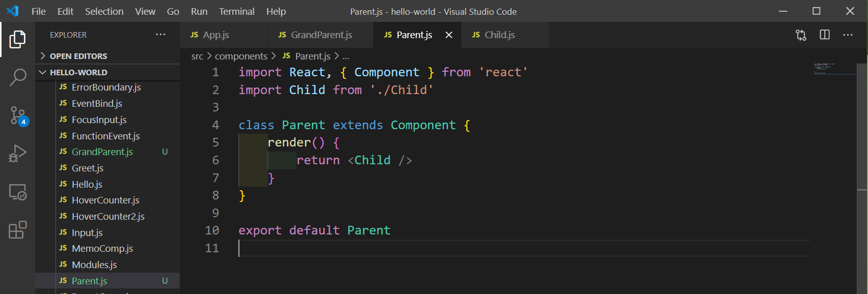Click line number 4 in gutter

point(215,125)
